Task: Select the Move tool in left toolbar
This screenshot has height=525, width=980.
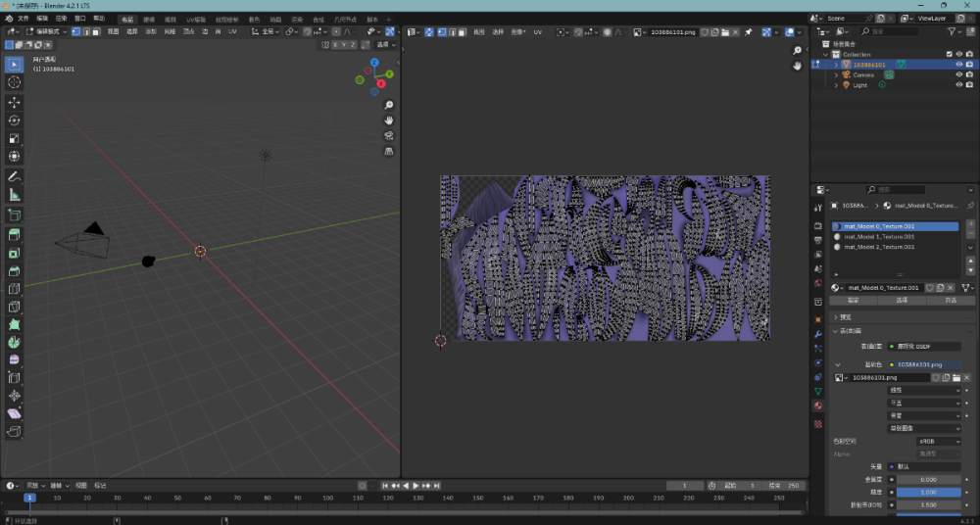Action: coord(15,102)
